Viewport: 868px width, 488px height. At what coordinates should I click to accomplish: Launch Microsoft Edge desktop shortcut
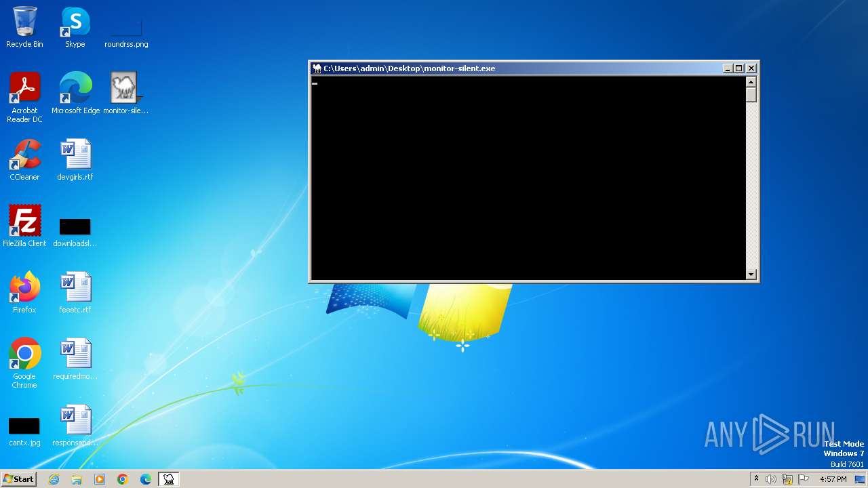coord(75,94)
